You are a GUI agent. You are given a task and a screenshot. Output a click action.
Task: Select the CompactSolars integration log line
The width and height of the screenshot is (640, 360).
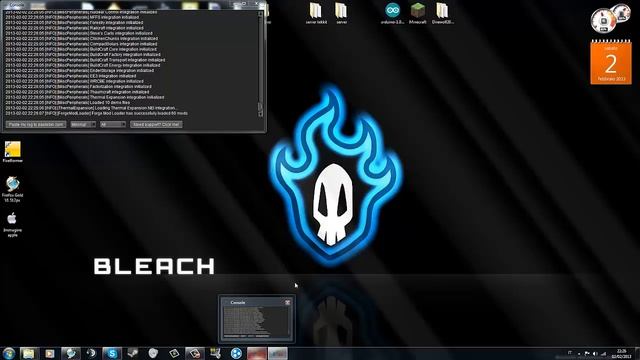click(81, 44)
